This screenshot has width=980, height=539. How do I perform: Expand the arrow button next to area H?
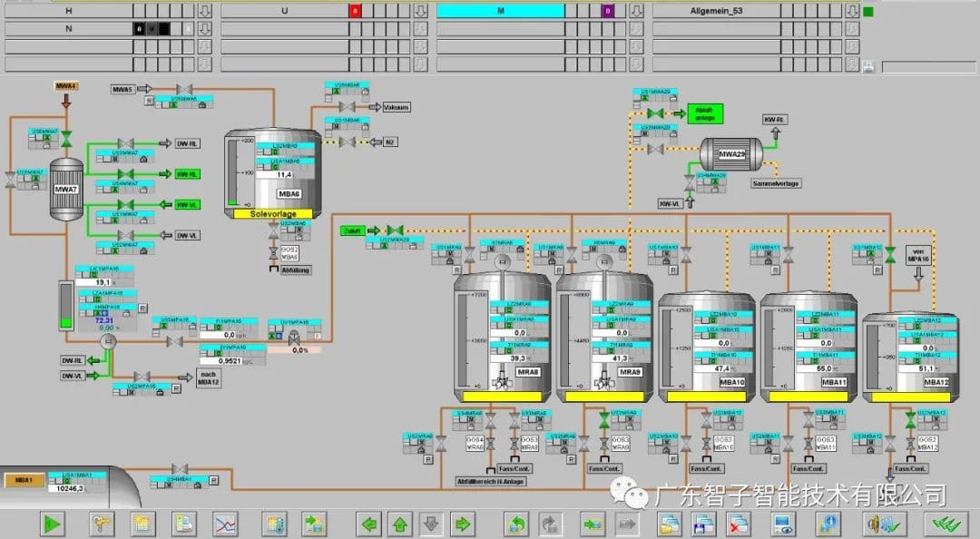point(205,12)
